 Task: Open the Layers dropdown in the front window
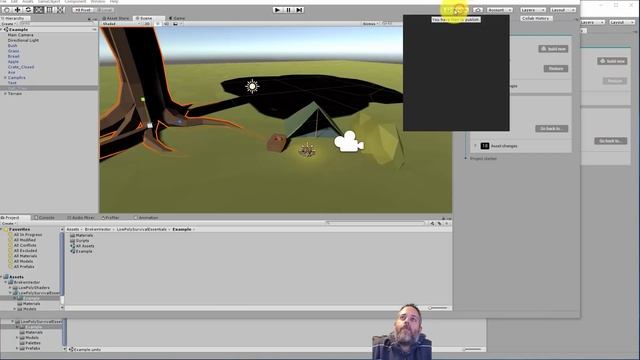532,10
